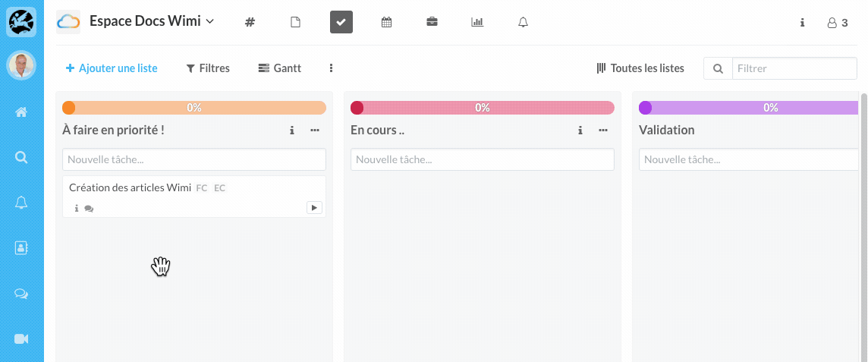Open options menu for À faire en priorité list
The width and height of the screenshot is (868, 362).
point(315,131)
